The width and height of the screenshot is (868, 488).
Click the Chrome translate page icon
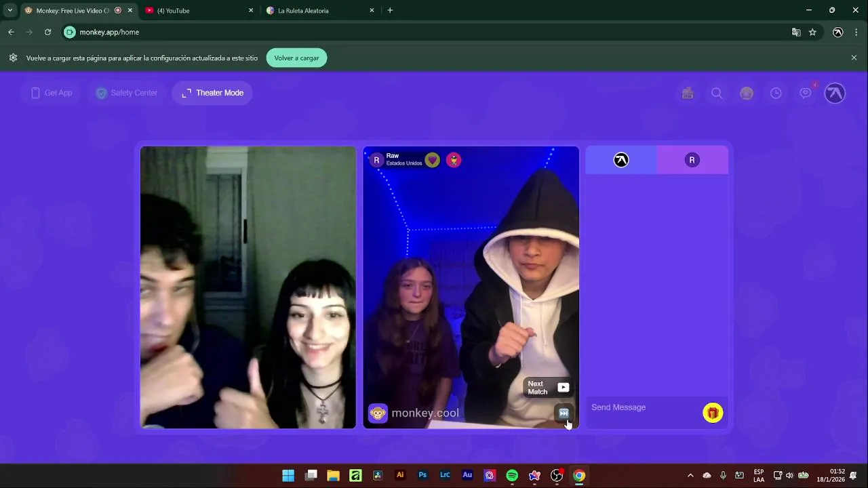point(796,32)
